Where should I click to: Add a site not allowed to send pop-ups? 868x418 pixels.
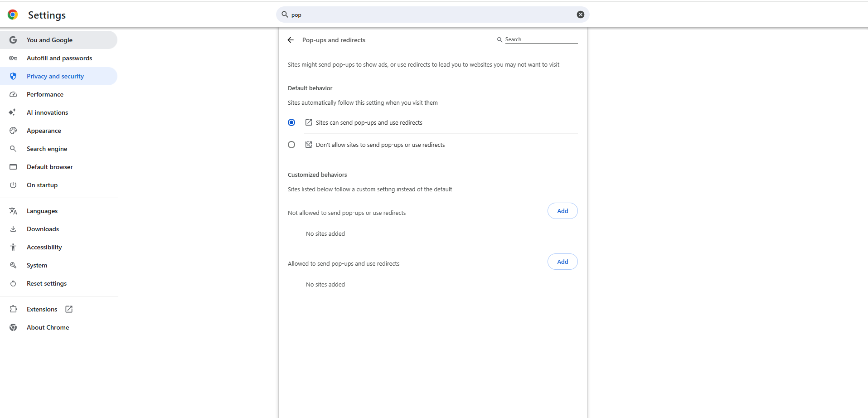(563, 211)
